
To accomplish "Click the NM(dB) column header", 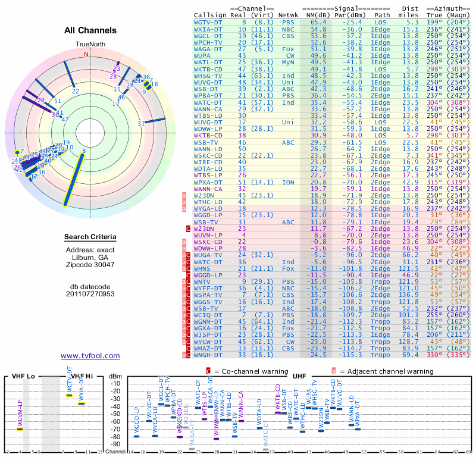I will (x=317, y=15).
